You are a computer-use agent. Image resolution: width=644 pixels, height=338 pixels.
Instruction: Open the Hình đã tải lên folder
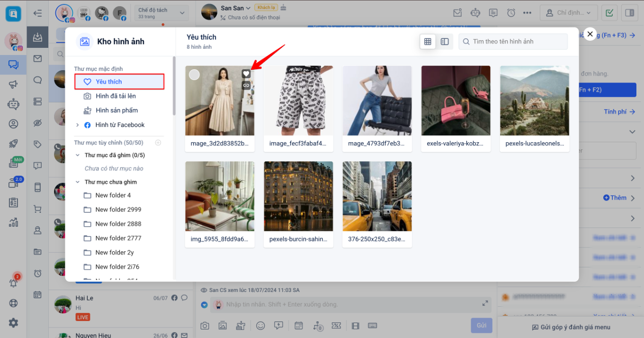116,96
